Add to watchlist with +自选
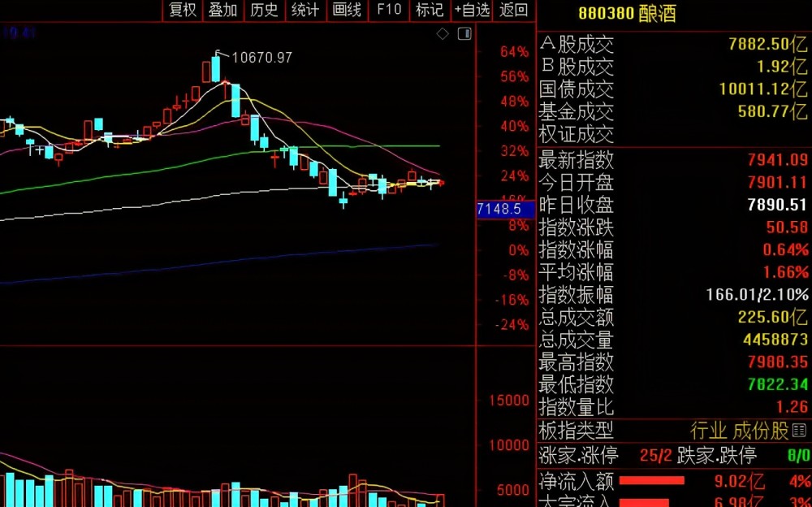Viewport: 812px width, 507px height. 472,10
